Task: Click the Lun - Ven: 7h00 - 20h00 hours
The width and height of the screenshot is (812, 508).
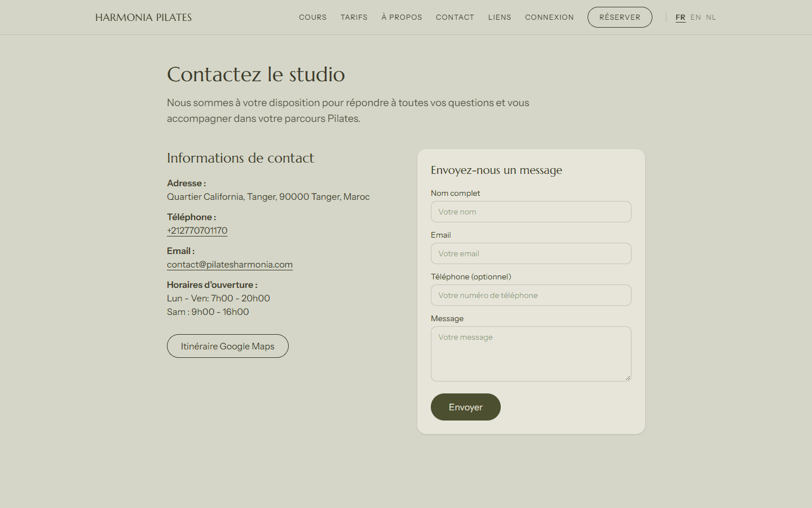Action: click(x=218, y=298)
